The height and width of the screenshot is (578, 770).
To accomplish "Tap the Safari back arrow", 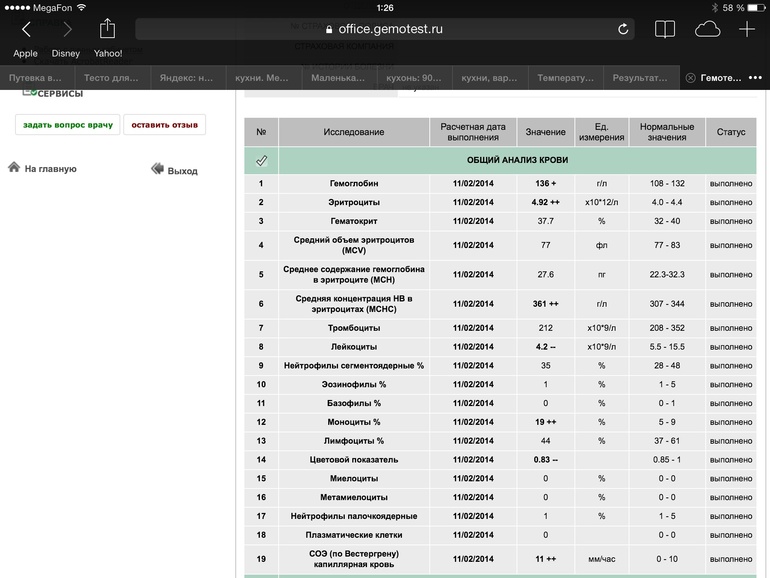I will pyautogui.click(x=26, y=30).
